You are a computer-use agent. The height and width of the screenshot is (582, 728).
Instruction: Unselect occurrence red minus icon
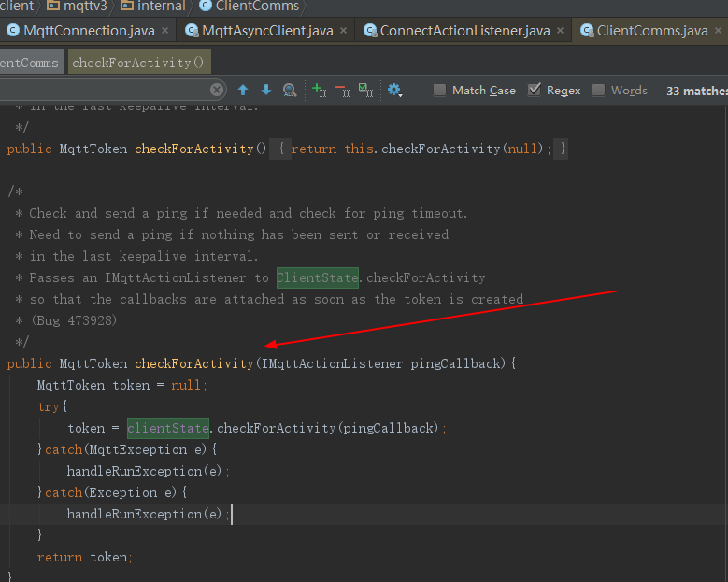click(343, 90)
